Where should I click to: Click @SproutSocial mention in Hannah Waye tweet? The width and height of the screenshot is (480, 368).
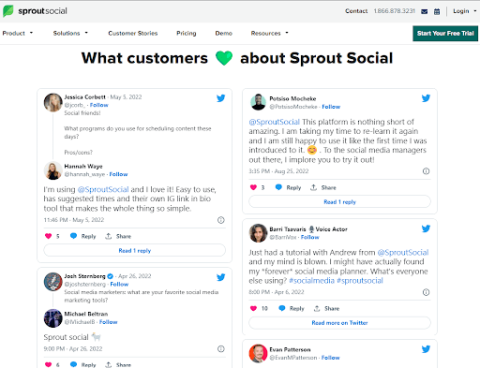(x=103, y=189)
